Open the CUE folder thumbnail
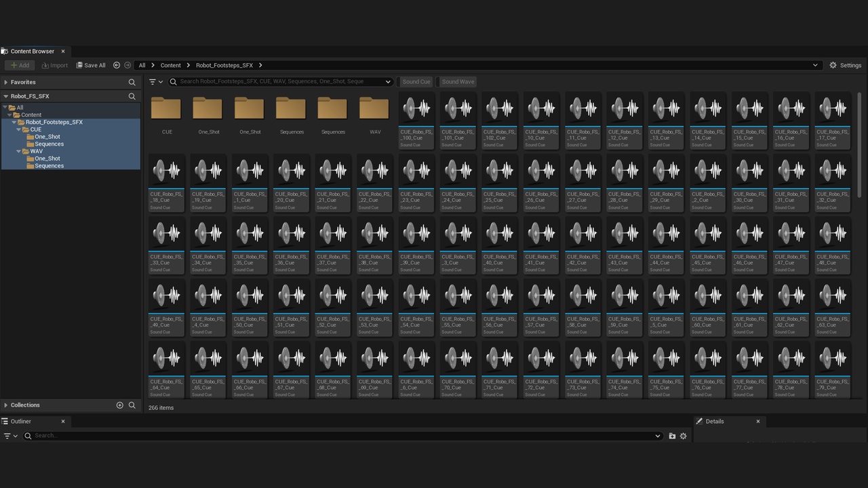 click(166, 114)
